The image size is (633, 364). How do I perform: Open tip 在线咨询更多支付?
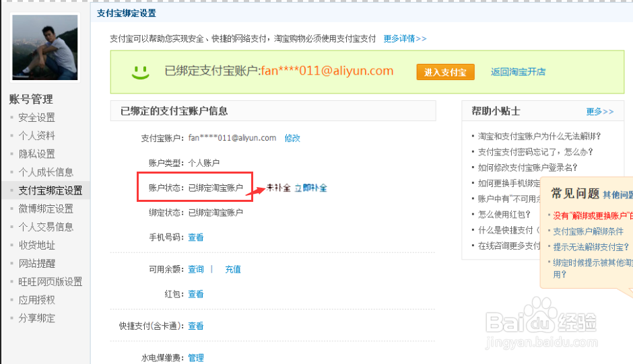[x=509, y=246]
